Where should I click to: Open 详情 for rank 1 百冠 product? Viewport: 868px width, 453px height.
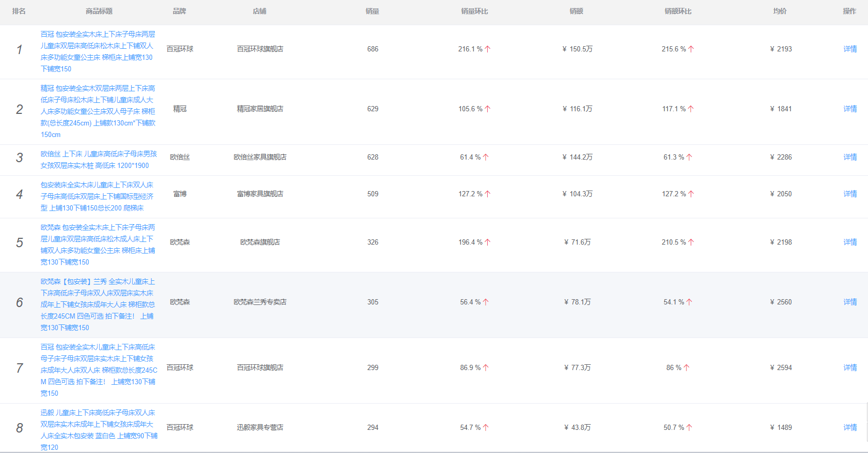click(850, 49)
